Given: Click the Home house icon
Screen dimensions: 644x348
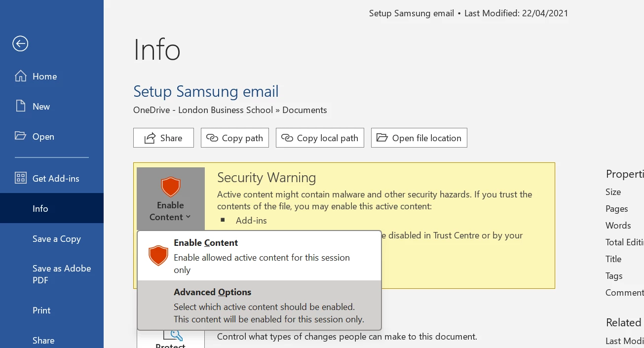Looking at the screenshot, I should pos(21,76).
